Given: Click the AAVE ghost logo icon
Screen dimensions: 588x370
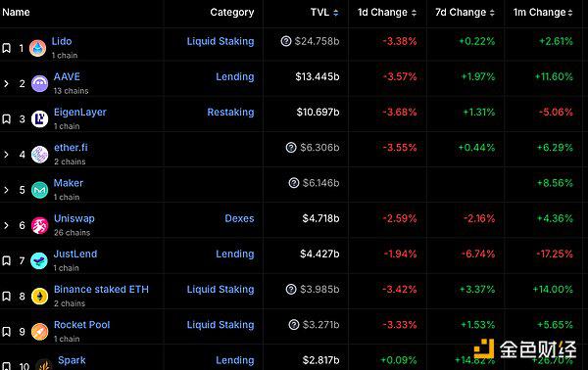Looking at the screenshot, I should pyautogui.click(x=39, y=83).
